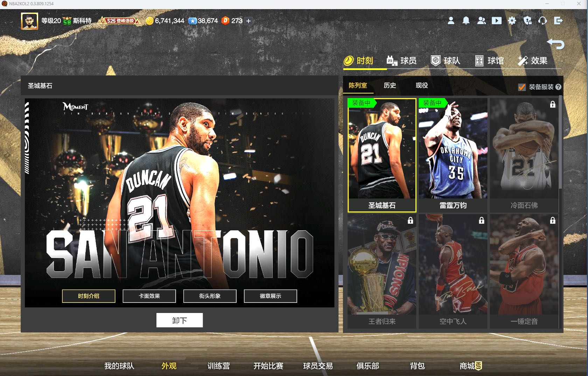Select the 历史 sub-tab

[390, 85]
